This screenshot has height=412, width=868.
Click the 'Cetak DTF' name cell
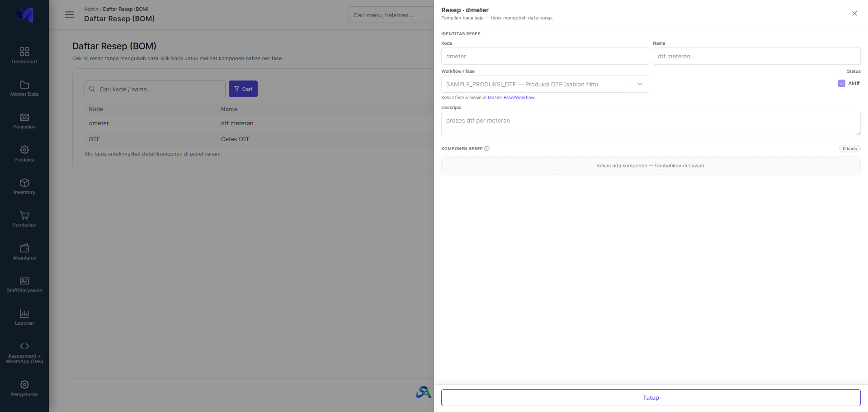[235, 139]
